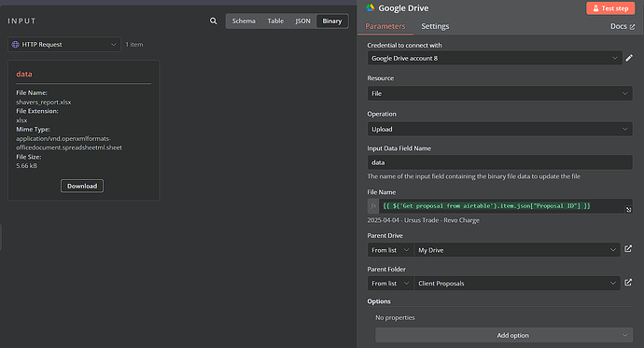
Task: Open Resource File dropdown
Action: [500, 93]
